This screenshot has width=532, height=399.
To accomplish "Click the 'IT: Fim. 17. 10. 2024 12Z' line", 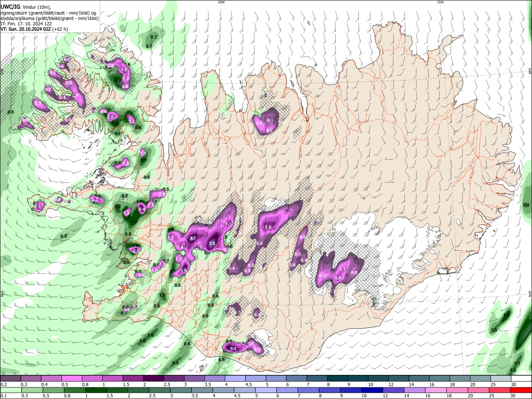I will click(x=26, y=24).
